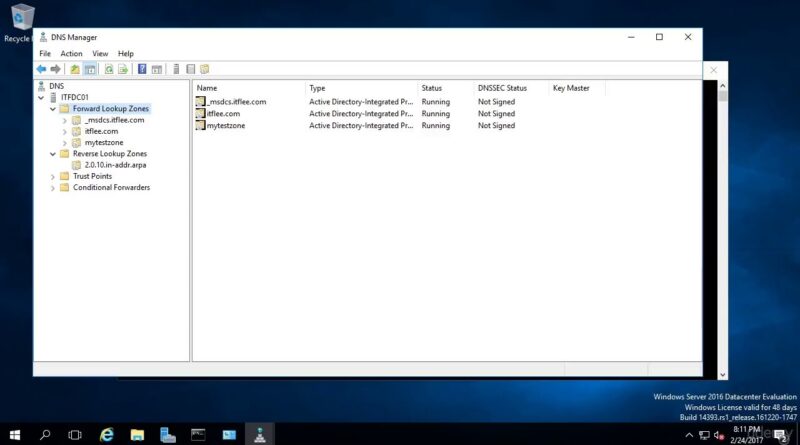Select ITFDC01 server in the tree
800x445 pixels.
(x=74, y=97)
